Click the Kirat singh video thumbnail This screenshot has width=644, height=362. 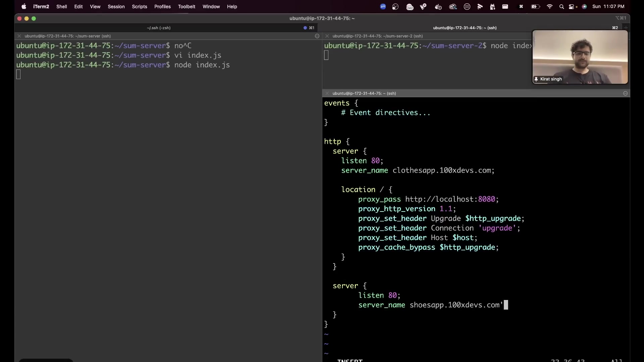click(x=580, y=57)
